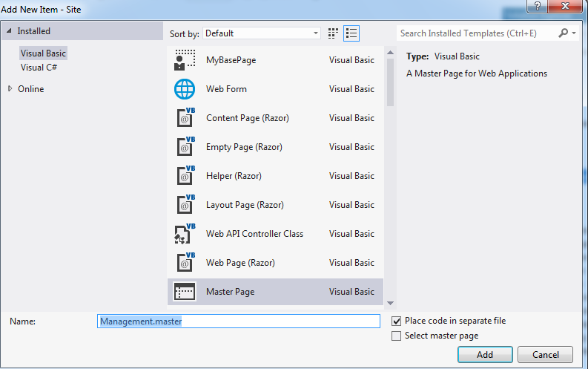
Task: Click the Helper (Razor) template icon
Action: coord(185,176)
